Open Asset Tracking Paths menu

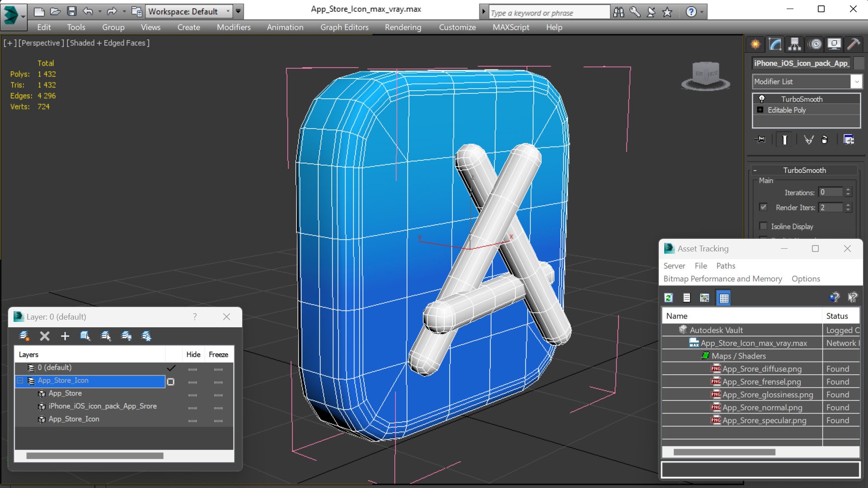click(726, 265)
